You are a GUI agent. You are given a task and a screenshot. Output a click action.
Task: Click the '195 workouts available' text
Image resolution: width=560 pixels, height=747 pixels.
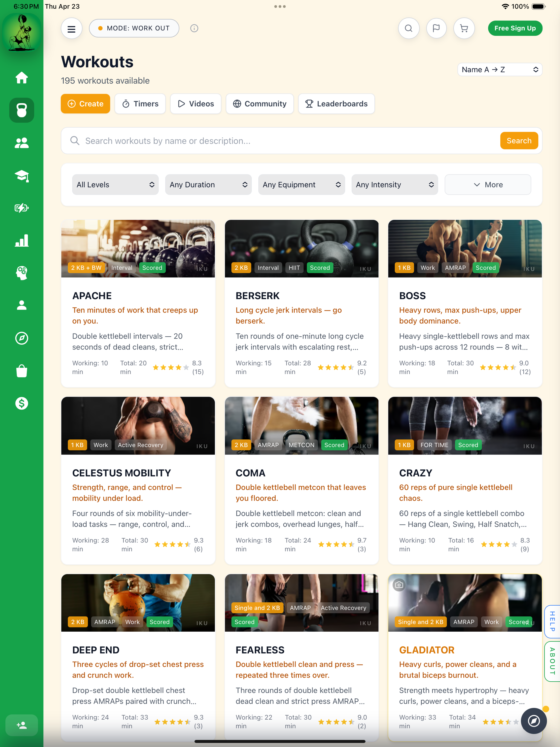click(105, 81)
